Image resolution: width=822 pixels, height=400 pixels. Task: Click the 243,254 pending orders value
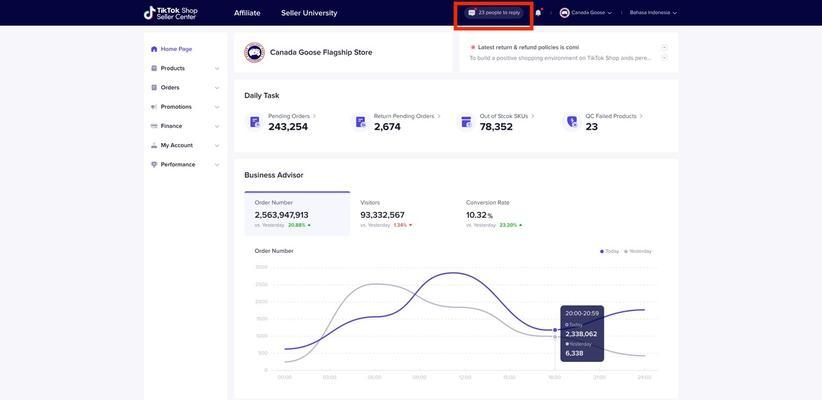pyautogui.click(x=288, y=127)
